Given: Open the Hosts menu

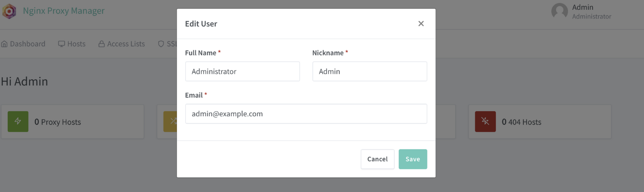Looking at the screenshot, I should [72, 44].
